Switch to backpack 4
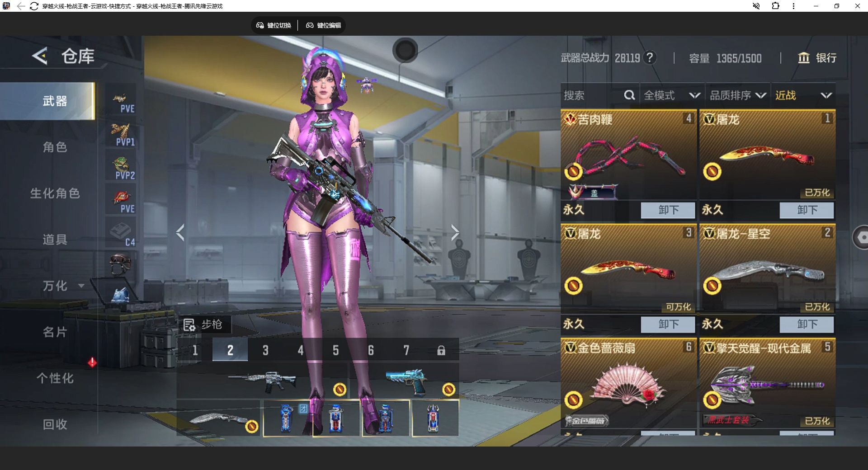Screen dimensions: 868x470 pos(301,350)
